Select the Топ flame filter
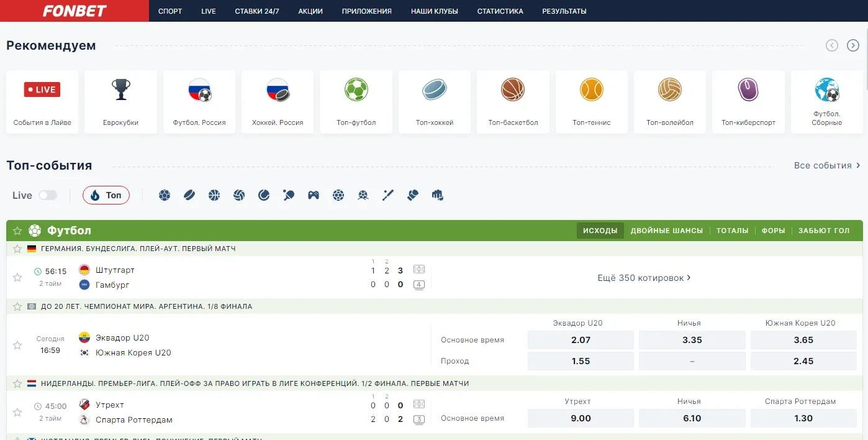Screen dimensions: 868x440 106,195
